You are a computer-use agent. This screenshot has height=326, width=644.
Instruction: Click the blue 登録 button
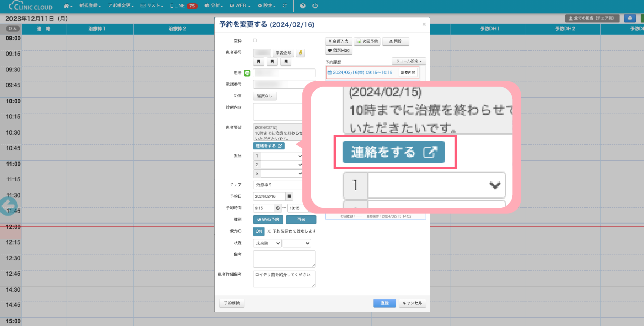385,303
